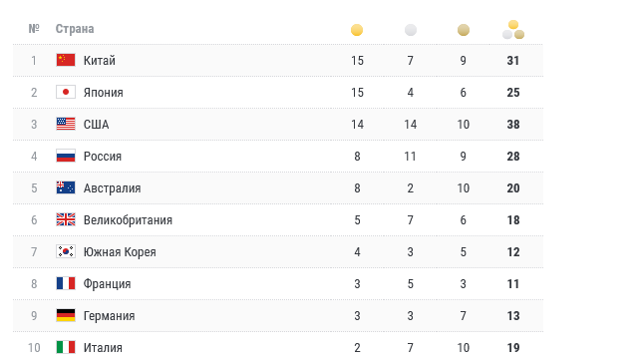Click the bronze medal column icon
Viewport: 644px width, 362px height.
[x=464, y=30]
